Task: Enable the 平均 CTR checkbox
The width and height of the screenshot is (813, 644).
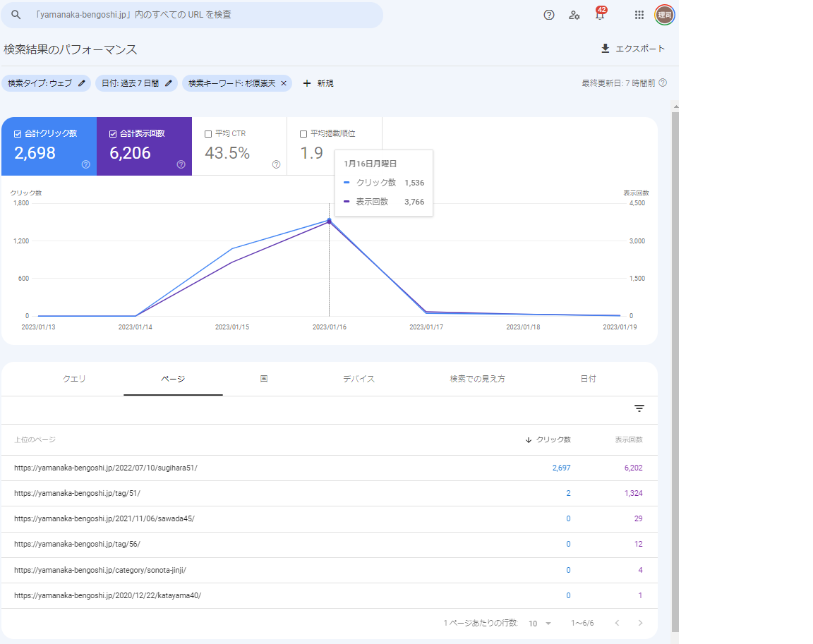Action: (x=208, y=133)
